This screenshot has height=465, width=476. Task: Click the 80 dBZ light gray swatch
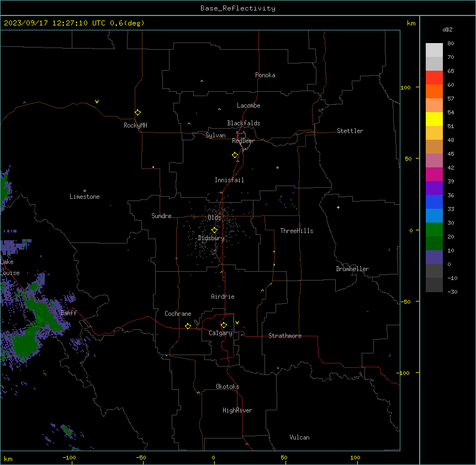click(x=434, y=50)
